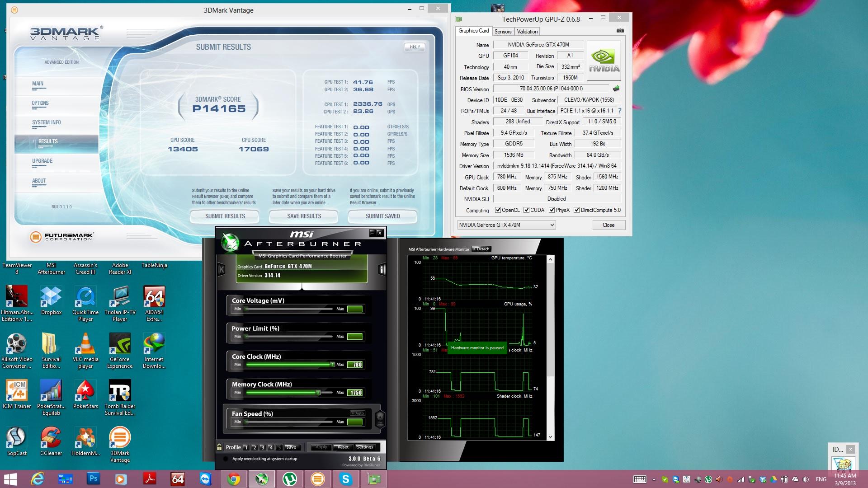This screenshot has height=488, width=868.
Task: Click the Windows Start button
Action: point(10,479)
